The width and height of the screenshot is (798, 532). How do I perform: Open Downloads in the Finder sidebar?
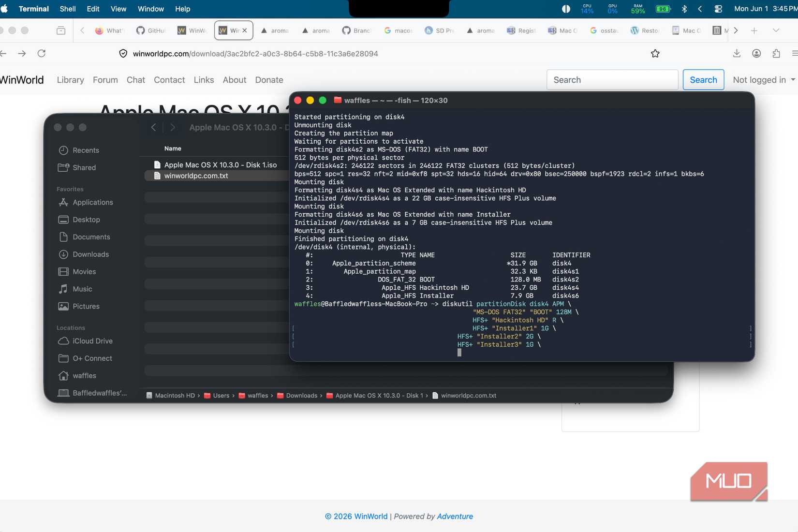click(90, 254)
